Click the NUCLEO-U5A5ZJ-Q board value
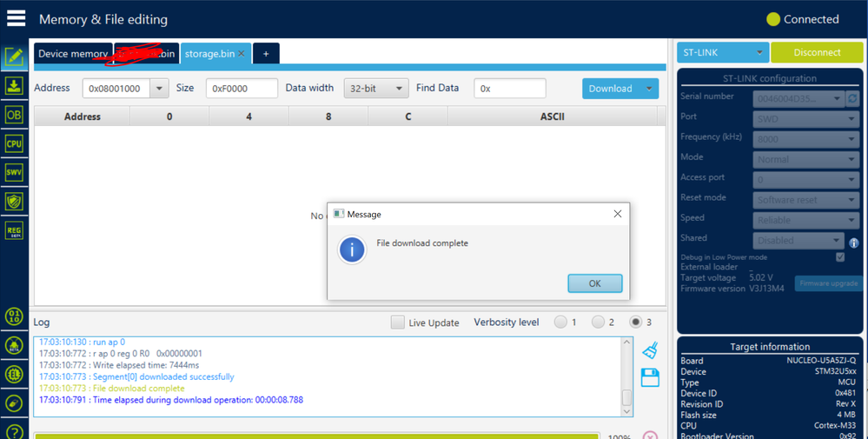The height and width of the screenshot is (439, 868). [821, 361]
